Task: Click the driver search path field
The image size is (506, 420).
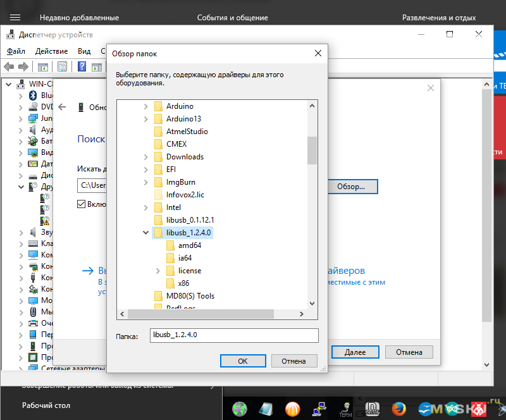Action: (92, 185)
